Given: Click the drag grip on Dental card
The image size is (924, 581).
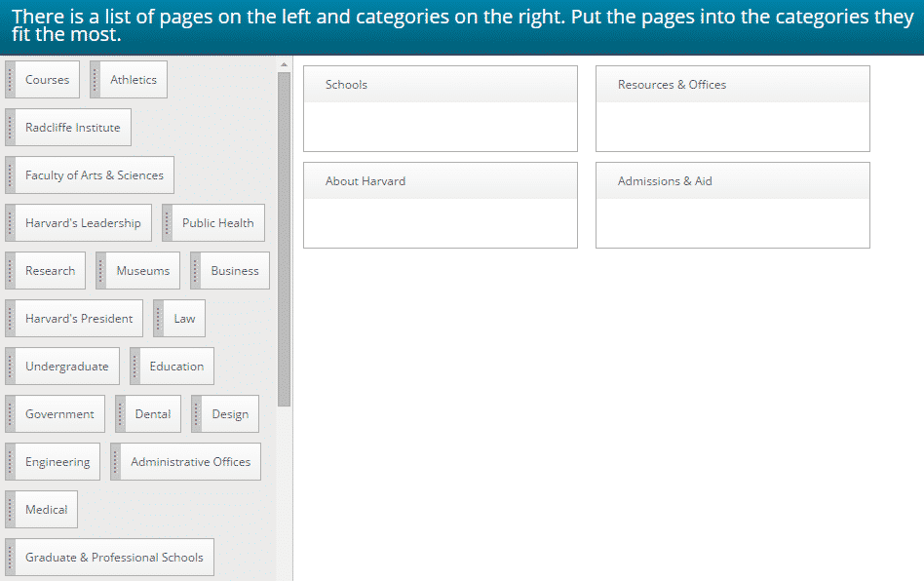Looking at the screenshot, I should pos(121,414).
